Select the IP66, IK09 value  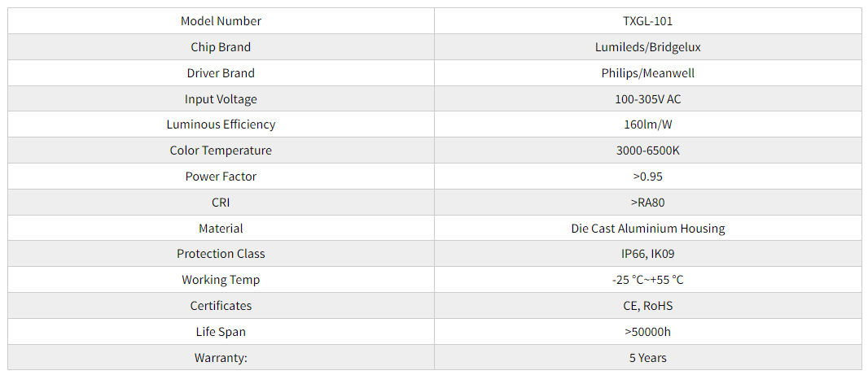[647, 254]
